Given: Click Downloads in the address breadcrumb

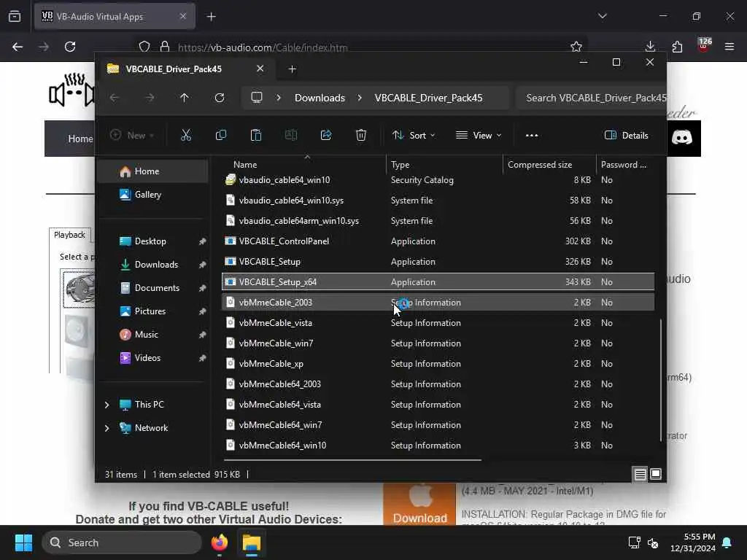Looking at the screenshot, I should tap(320, 98).
